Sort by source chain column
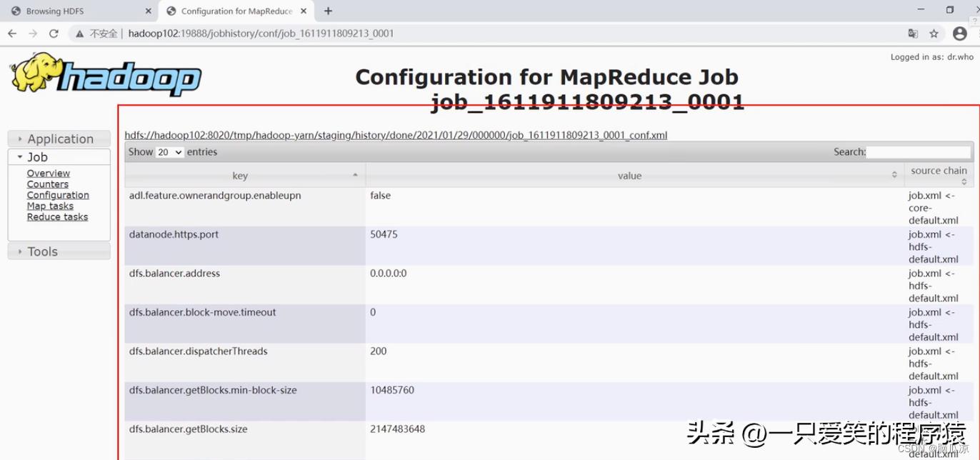 (939, 175)
